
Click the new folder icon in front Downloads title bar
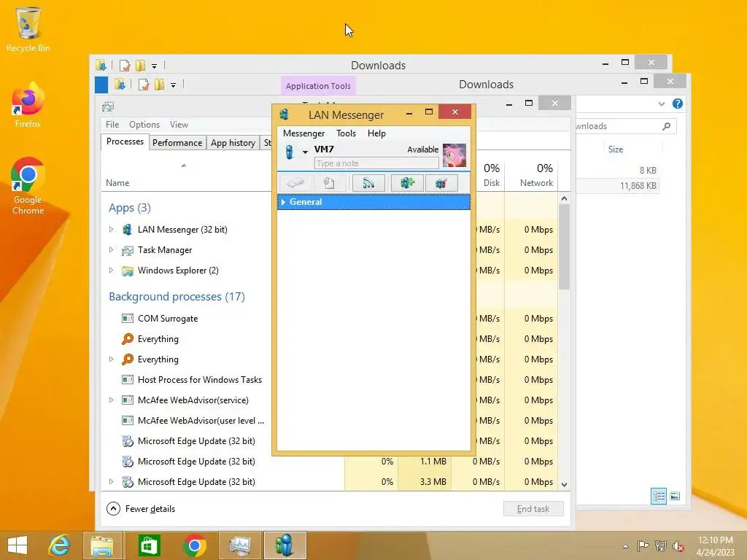point(159,85)
